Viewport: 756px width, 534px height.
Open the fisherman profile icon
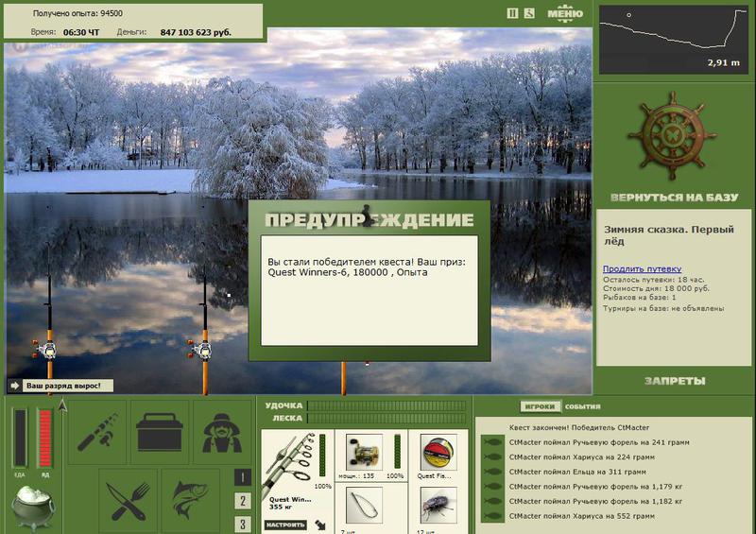click(222, 432)
